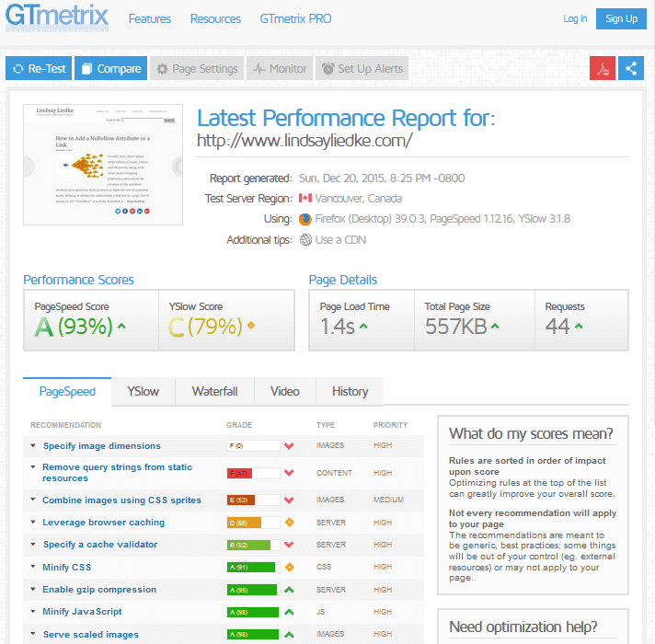Viewport: 655px width, 644px height.
Task: Click the F (0) grade bar
Action: [254, 445]
